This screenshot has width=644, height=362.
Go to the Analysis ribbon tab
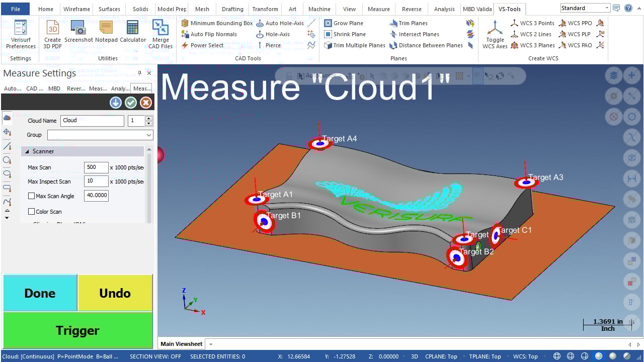[x=444, y=9]
